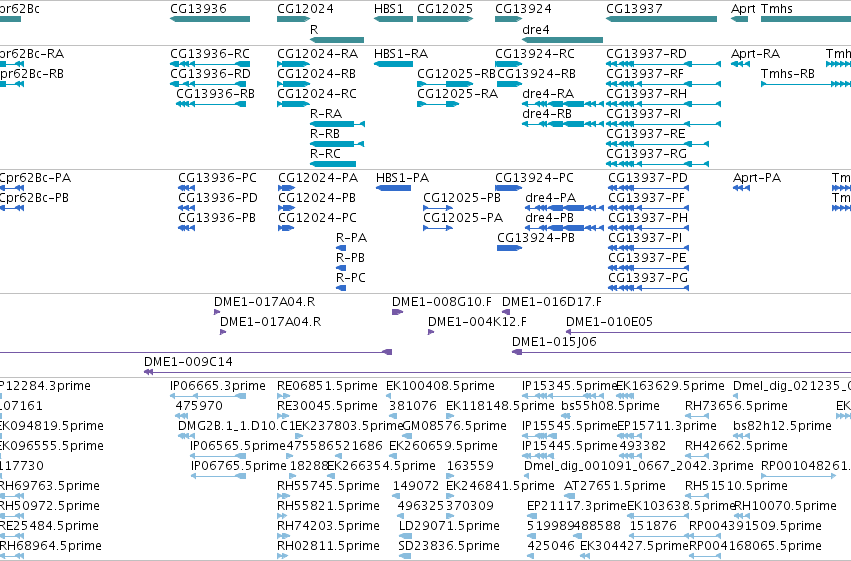Select protein CG13924-PC
851x561 pixels.
click(x=534, y=178)
